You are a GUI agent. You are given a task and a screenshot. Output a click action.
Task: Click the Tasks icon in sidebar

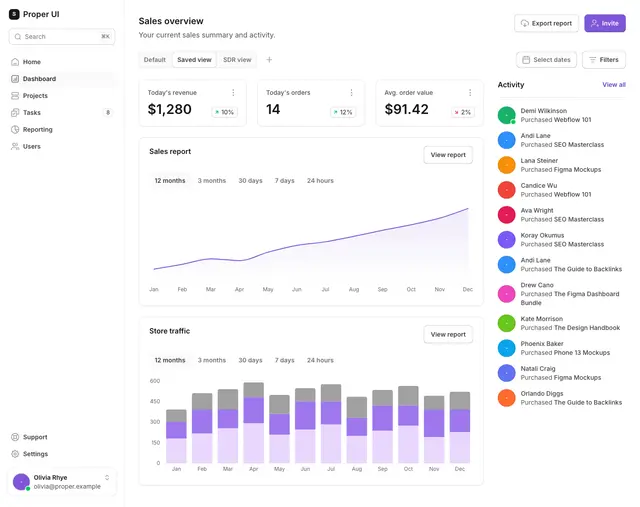(x=15, y=113)
